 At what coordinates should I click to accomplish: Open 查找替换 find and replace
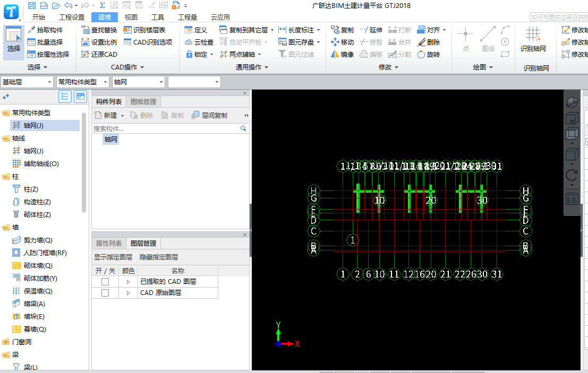pos(99,30)
